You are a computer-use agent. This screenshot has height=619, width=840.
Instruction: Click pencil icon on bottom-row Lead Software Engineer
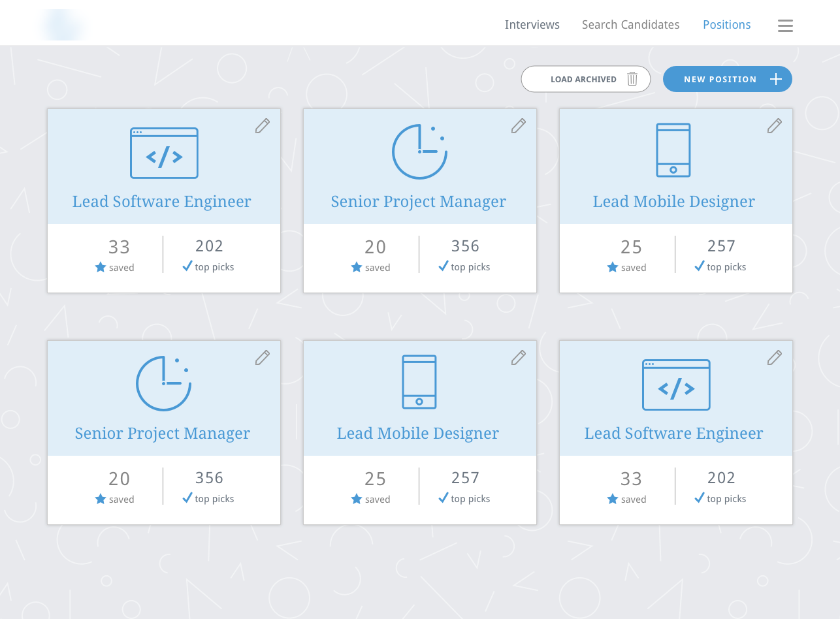coord(775,358)
